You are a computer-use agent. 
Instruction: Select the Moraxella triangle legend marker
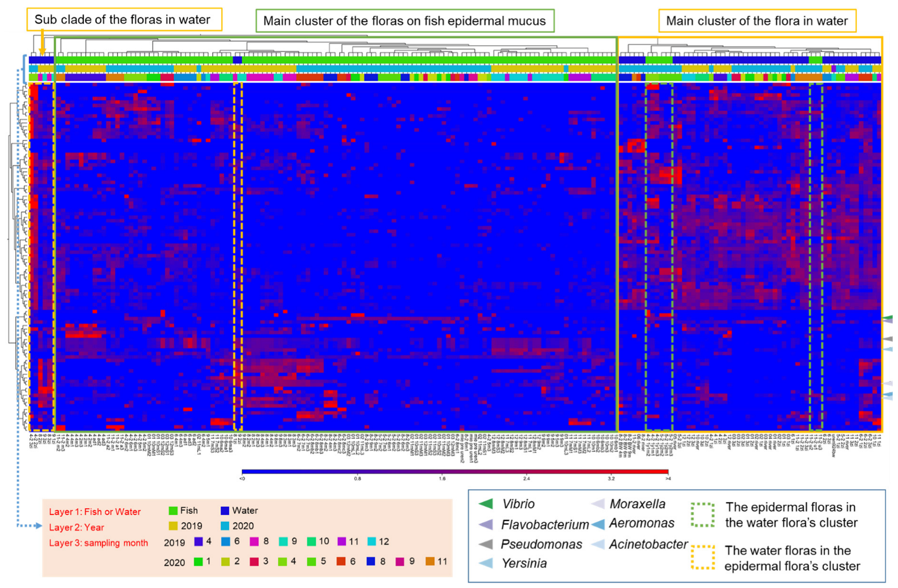coord(598,504)
